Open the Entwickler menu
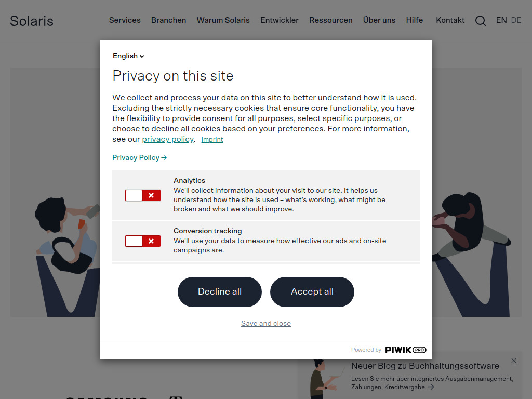 pyautogui.click(x=280, y=20)
